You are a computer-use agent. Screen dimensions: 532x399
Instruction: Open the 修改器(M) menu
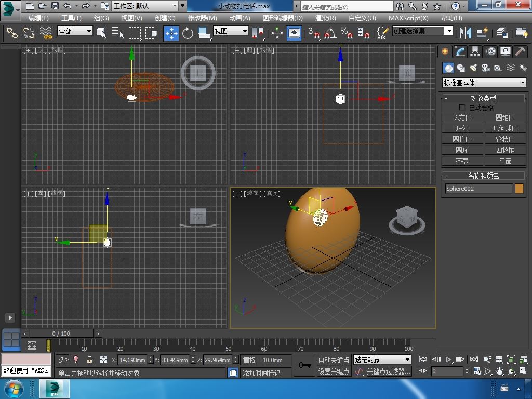[202, 18]
